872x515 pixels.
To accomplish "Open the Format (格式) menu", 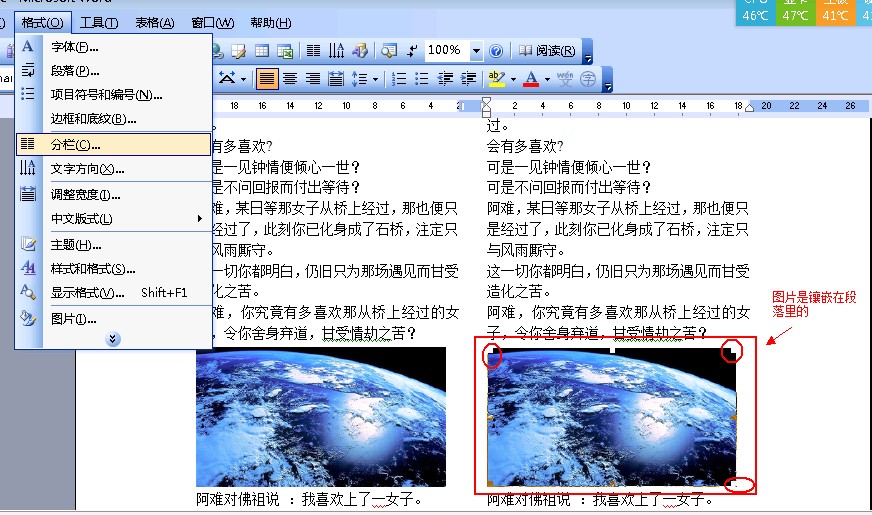I will tap(42, 23).
